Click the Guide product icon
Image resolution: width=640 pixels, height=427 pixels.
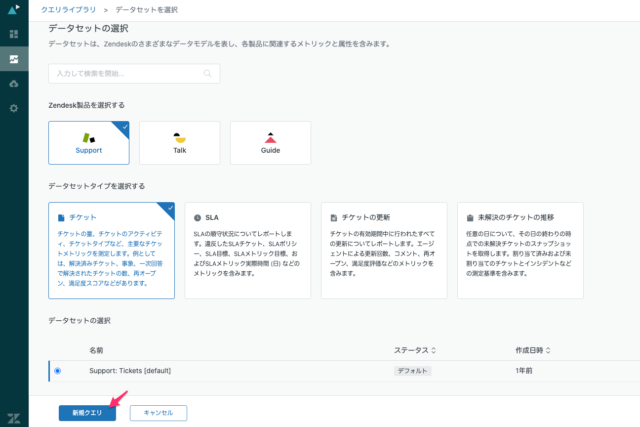click(270, 138)
